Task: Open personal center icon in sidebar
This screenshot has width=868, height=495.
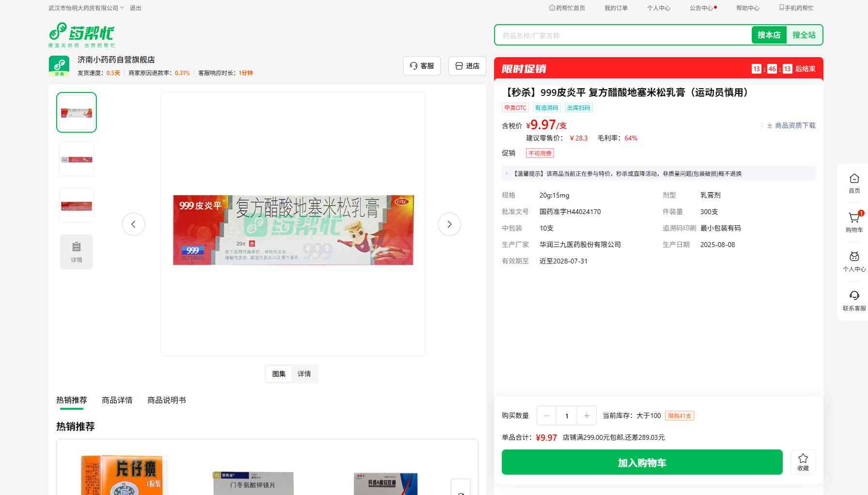Action: (x=854, y=257)
